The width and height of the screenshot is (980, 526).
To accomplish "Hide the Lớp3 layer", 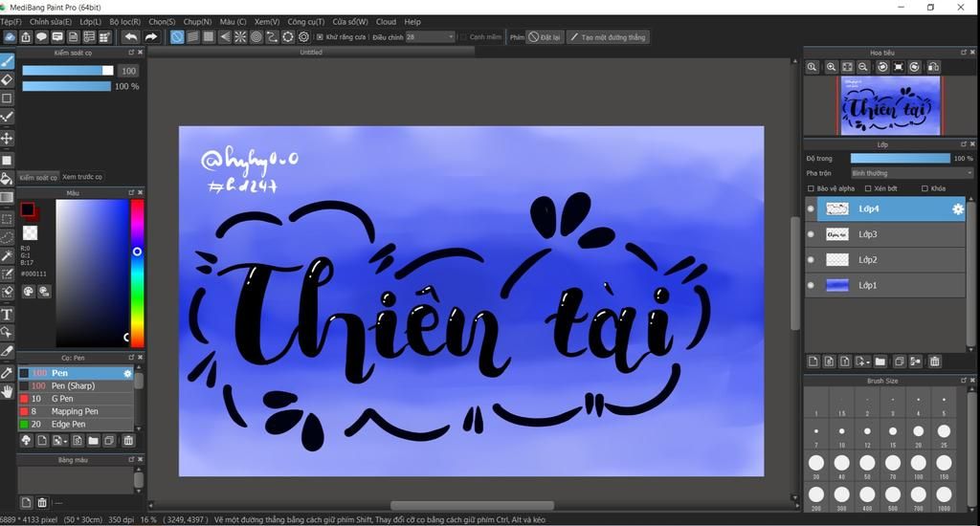I will [x=811, y=234].
